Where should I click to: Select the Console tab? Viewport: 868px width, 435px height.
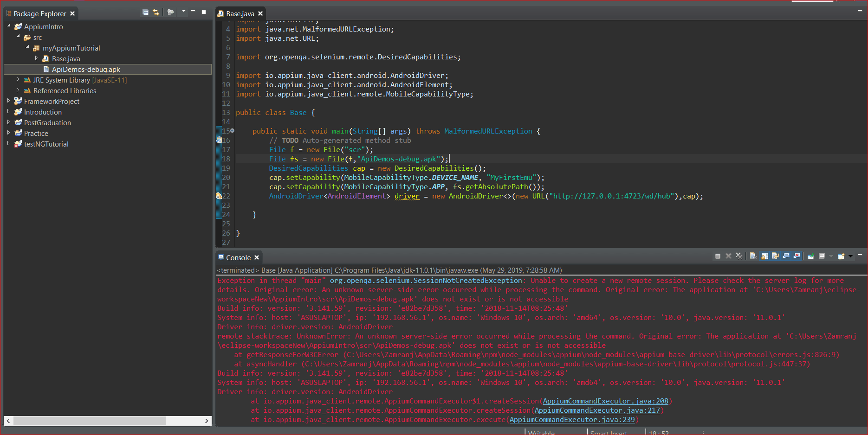[238, 257]
